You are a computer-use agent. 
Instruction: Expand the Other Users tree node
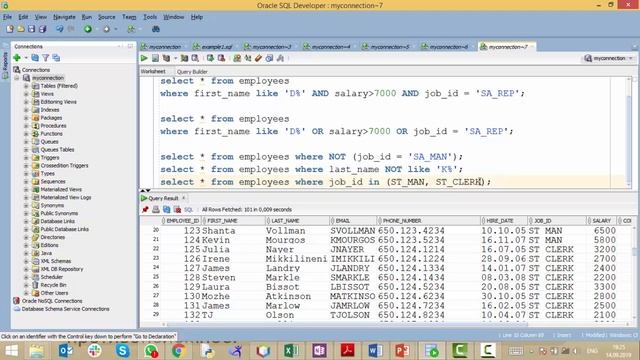point(26,293)
